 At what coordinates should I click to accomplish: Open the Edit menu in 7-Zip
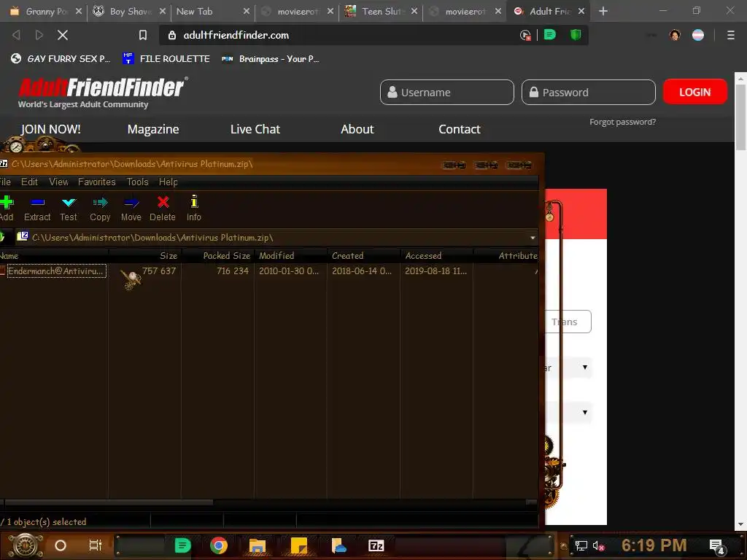(29, 182)
